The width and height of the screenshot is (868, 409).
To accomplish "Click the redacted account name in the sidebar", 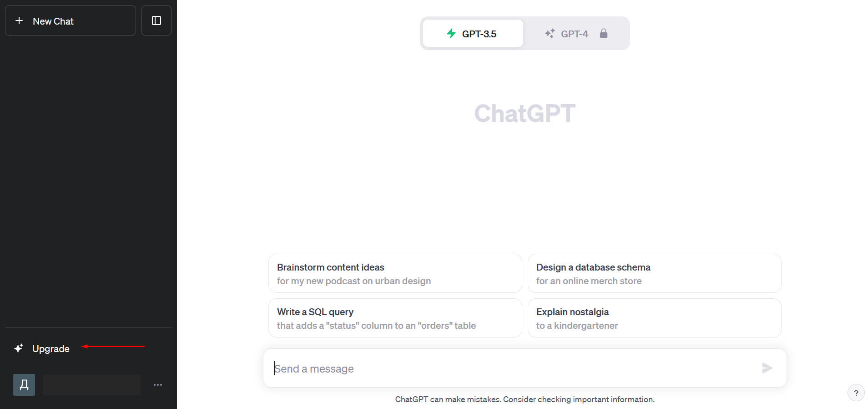I will [92, 385].
